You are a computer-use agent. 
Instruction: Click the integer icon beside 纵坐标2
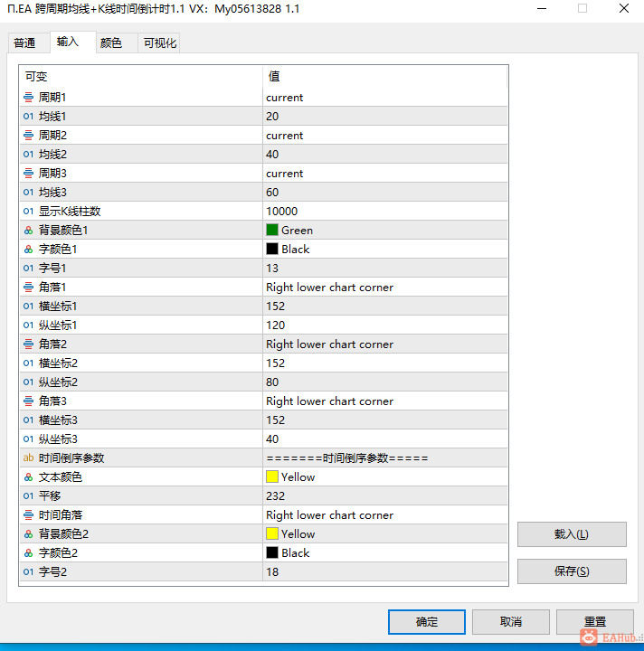pyautogui.click(x=28, y=382)
